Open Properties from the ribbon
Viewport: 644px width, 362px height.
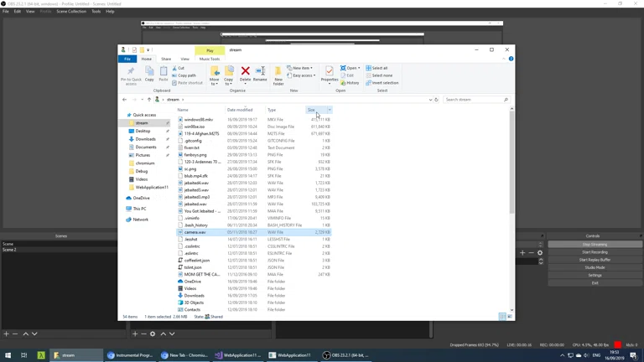click(x=329, y=75)
